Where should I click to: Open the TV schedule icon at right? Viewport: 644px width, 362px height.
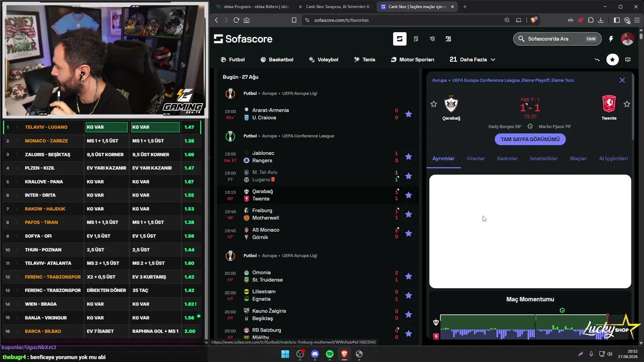[x=627, y=59]
